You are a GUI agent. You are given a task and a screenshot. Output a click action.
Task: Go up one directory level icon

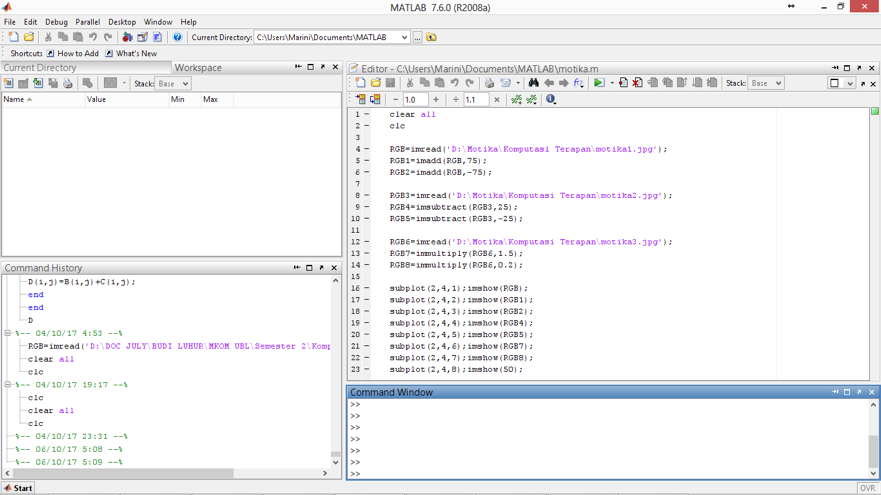[432, 37]
